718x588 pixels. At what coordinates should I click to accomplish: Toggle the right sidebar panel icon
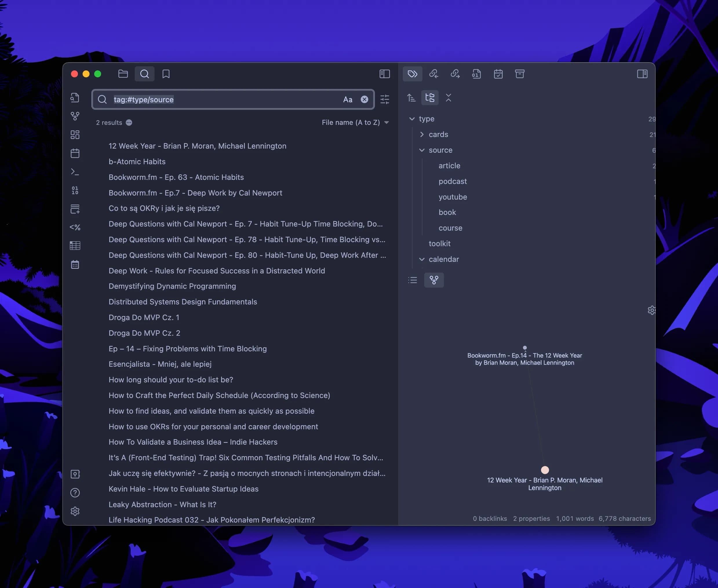642,74
